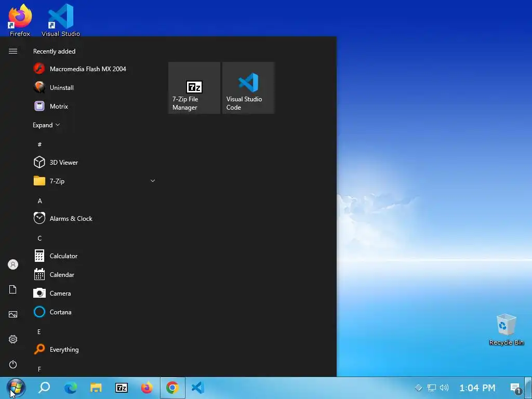Launch the Uninstall entry in Recently added
532x399 pixels.
click(95, 87)
